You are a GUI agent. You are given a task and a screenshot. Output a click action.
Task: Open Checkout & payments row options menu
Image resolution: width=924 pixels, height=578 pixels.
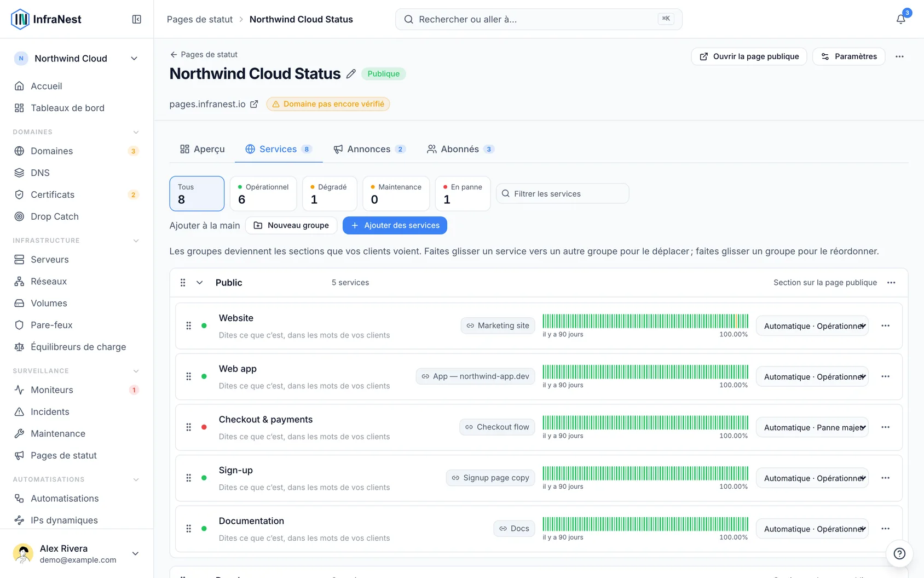click(885, 427)
